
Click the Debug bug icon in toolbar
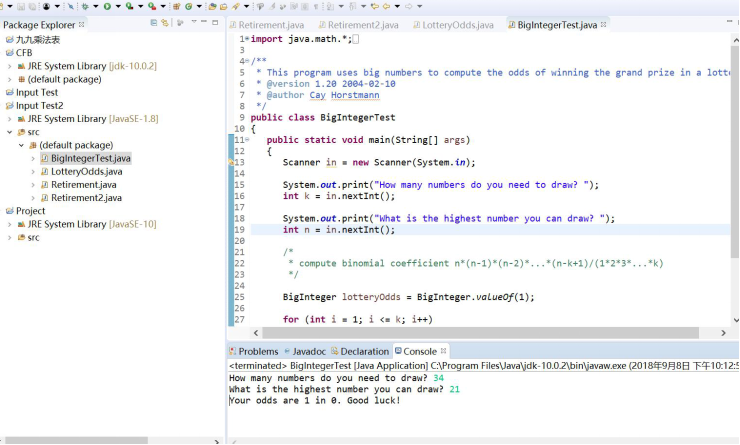click(84, 6)
